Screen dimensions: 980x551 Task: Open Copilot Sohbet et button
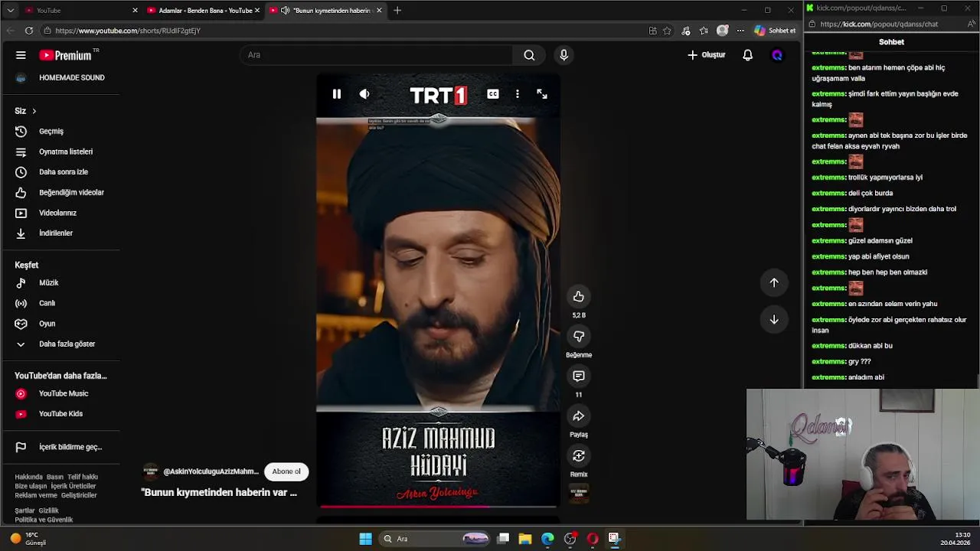point(775,31)
